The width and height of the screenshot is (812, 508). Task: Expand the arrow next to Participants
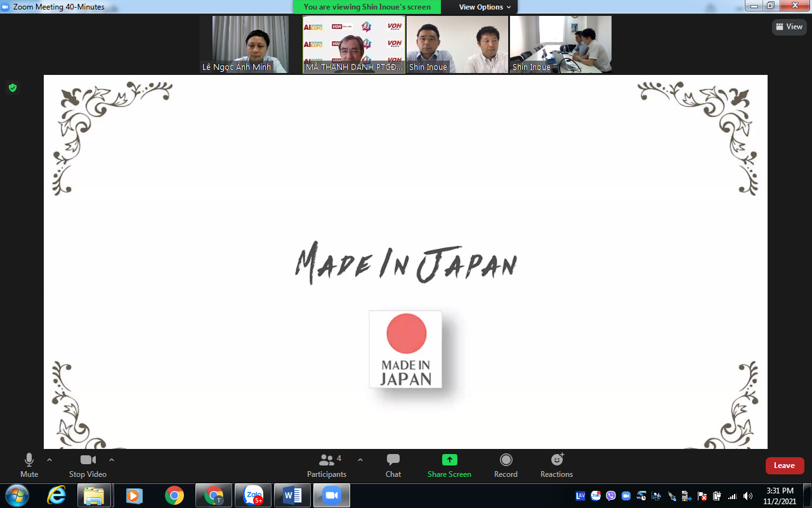tap(360, 460)
